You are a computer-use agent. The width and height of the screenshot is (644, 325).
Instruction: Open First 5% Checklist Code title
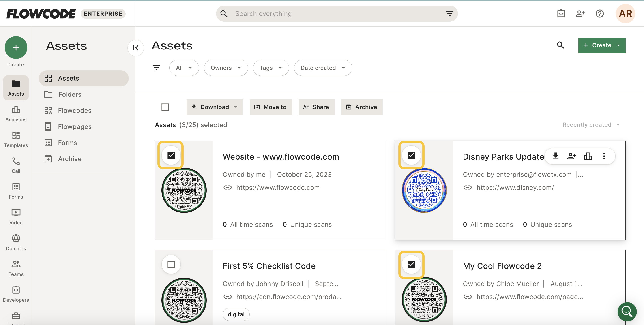click(x=269, y=266)
